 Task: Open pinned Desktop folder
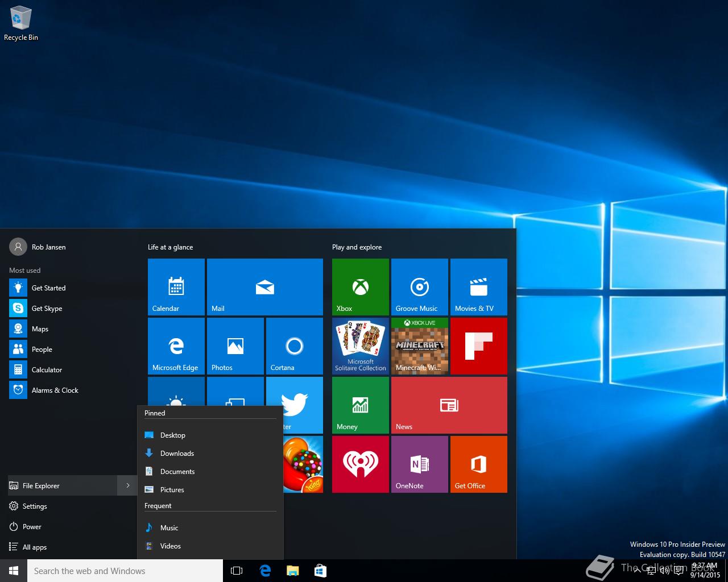[x=210, y=435]
